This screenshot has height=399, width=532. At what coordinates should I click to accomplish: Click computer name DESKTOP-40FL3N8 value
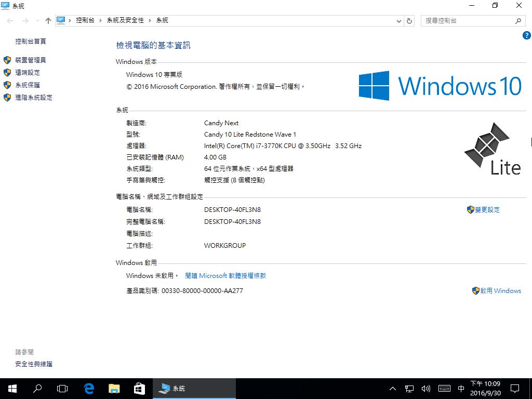pos(232,210)
